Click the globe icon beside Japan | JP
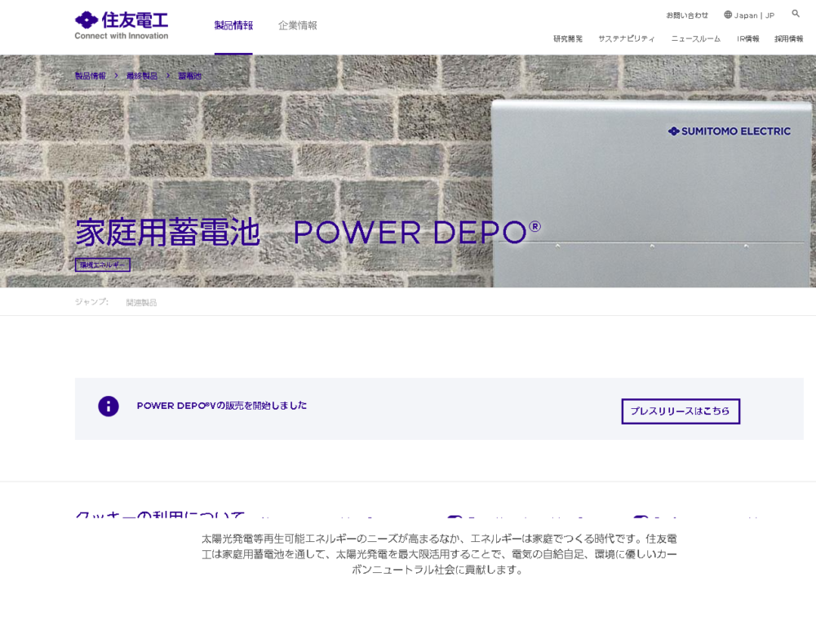 728,15
